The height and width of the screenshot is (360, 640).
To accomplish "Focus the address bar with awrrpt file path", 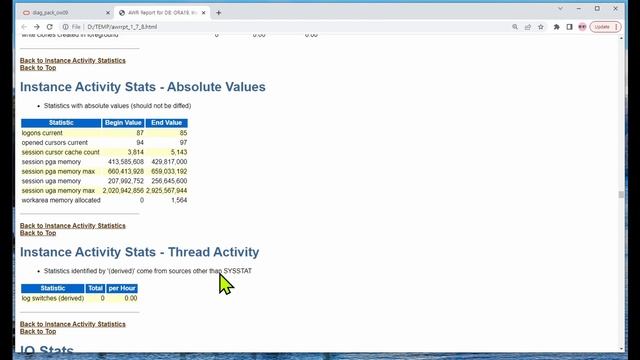I will [x=286, y=27].
